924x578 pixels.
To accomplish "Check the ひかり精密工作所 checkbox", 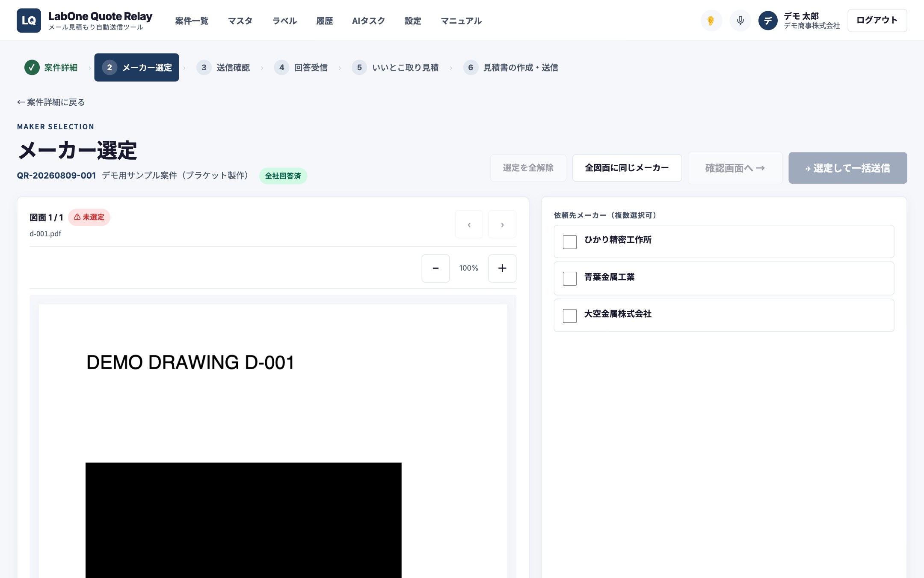I will pyautogui.click(x=569, y=242).
